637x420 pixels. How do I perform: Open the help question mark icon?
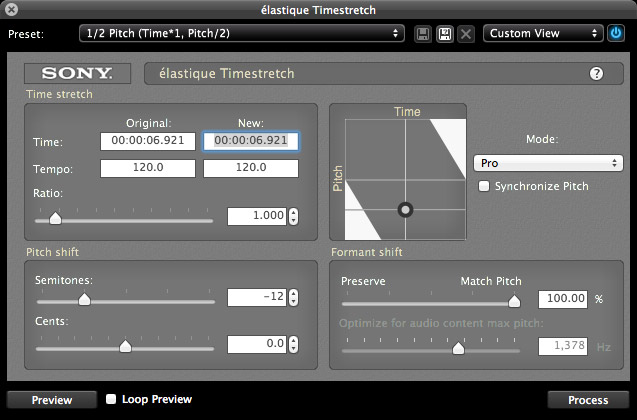point(597,74)
